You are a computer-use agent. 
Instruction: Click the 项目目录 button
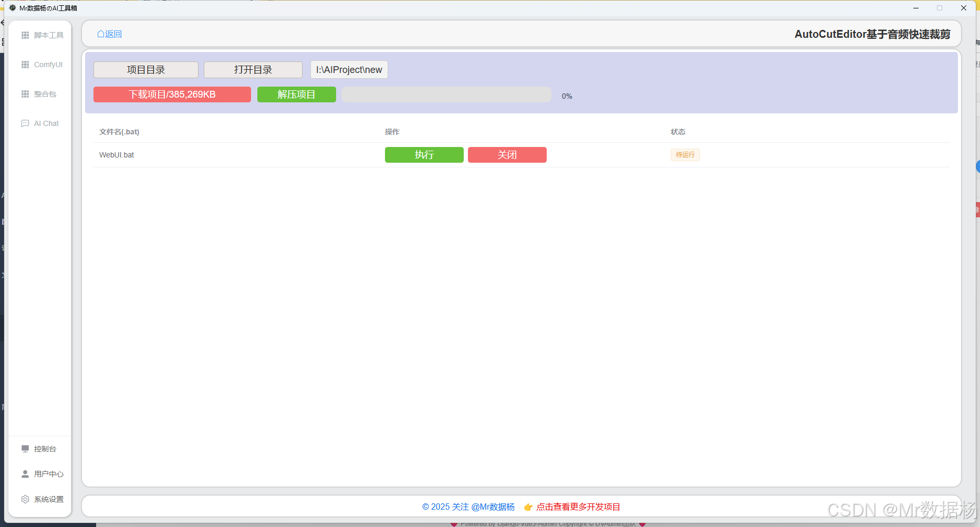point(146,70)
